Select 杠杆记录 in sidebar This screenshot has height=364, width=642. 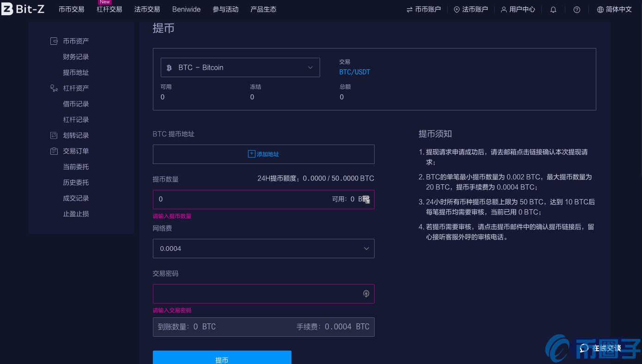76,120
